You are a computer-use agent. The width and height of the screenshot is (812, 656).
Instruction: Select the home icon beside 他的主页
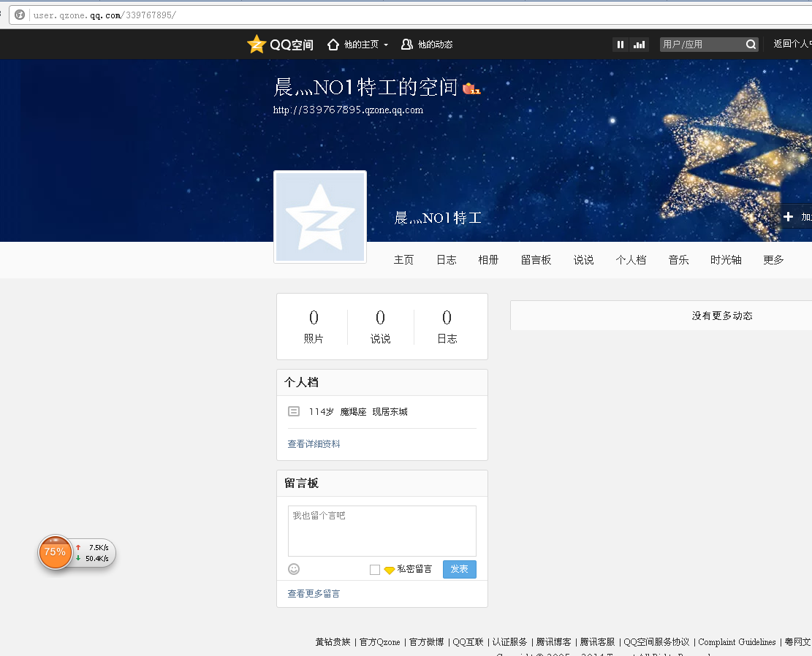(x=333, y=44)
